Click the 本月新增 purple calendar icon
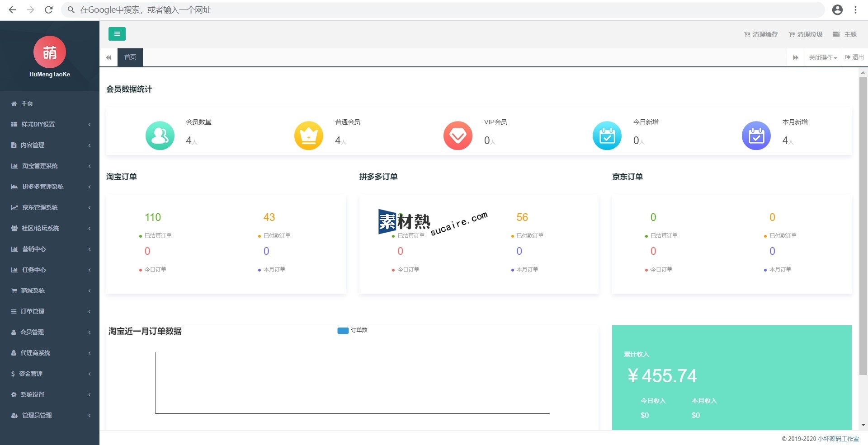The height and width of the screenshot is (445, 868). [756, 136]
